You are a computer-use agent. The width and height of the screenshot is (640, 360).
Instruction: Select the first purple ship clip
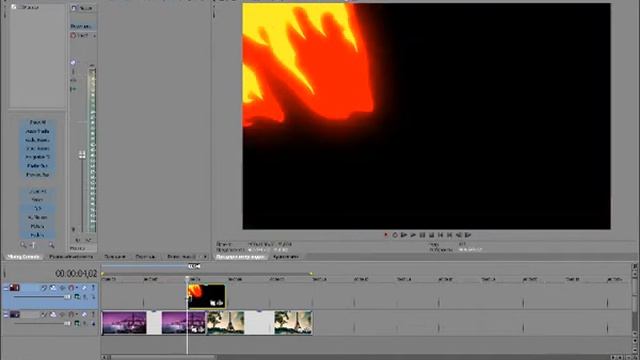[x=124, y=322]
